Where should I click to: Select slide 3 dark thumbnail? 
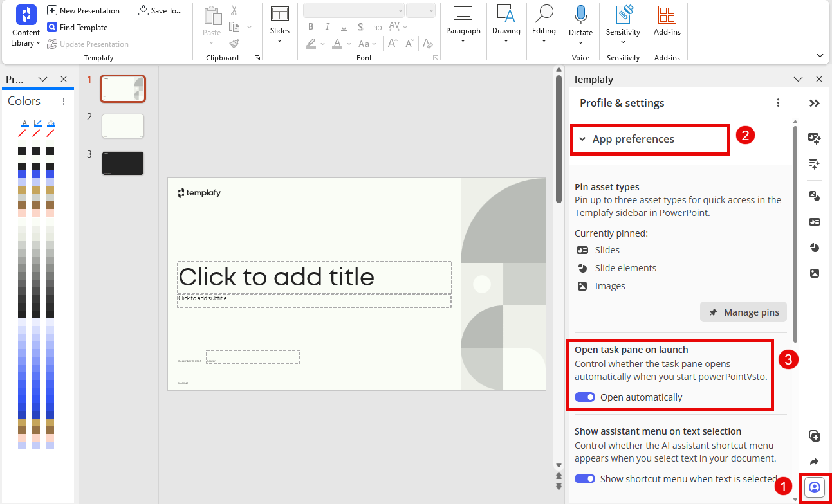123,163
